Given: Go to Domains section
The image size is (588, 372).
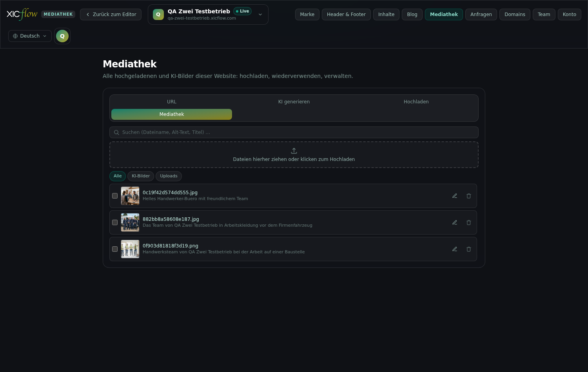Looking at the screenshot, I should [x=515, y=14].
